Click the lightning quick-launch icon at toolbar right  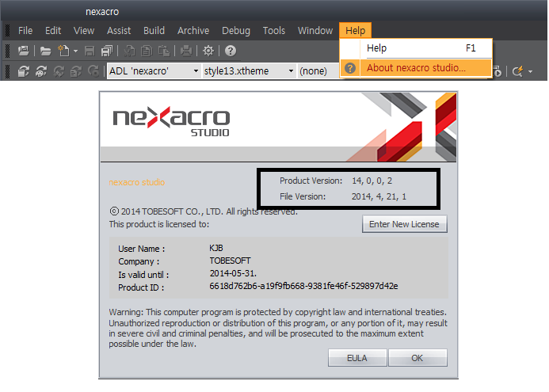(518, 71)
